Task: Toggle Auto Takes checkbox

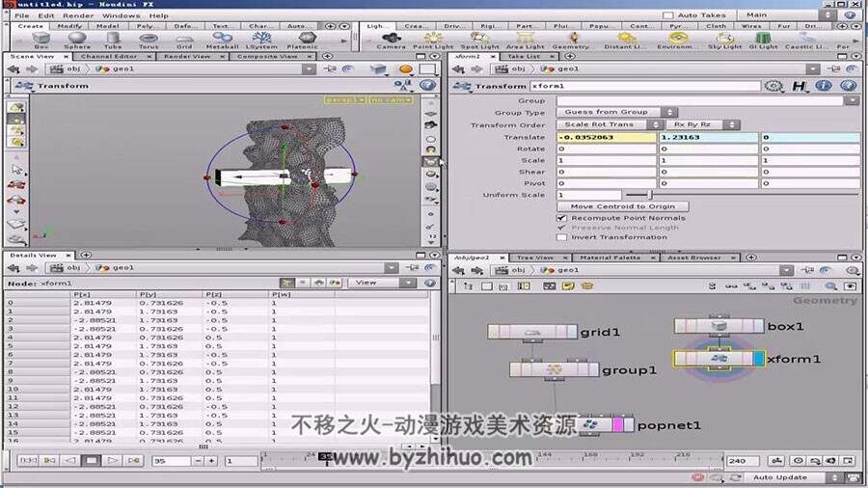Action: tap(668, 15)
